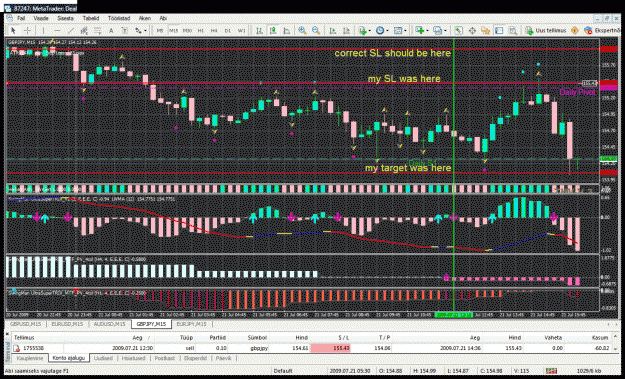Open the Aken menu

[x=145, y=18]
